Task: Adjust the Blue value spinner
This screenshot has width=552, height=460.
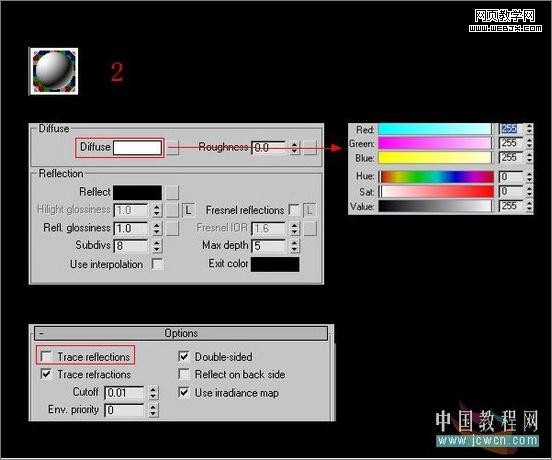Action: pyautogui.click(x=529, y=157)
